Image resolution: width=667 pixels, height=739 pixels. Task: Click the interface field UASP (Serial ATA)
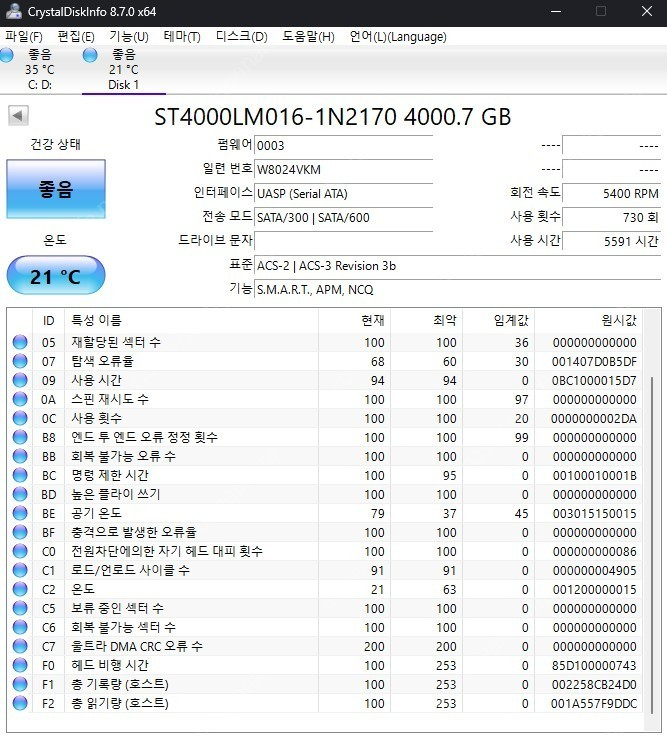click(343, 194)
